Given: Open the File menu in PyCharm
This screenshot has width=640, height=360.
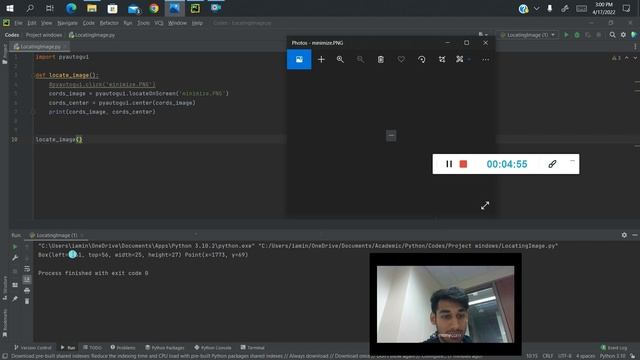Looking at the screenshot, I should click(x=18, y=23).
